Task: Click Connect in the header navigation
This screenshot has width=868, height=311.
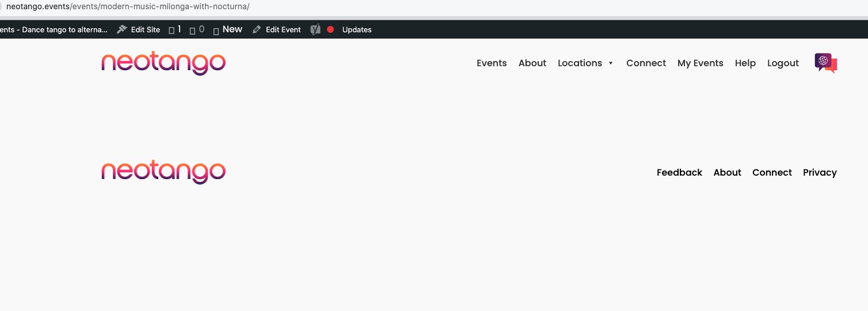Action: coord(646,63)
